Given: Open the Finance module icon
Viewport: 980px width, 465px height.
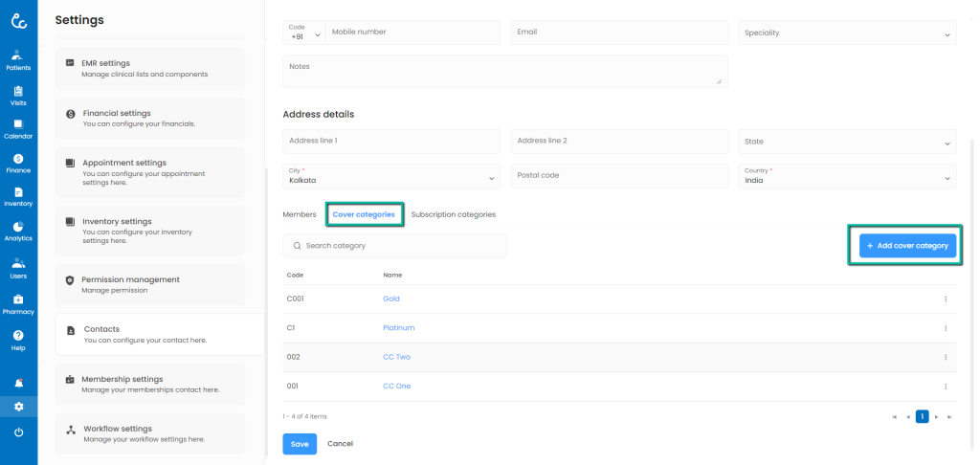Looking at the screenshot, I should 18,163.
